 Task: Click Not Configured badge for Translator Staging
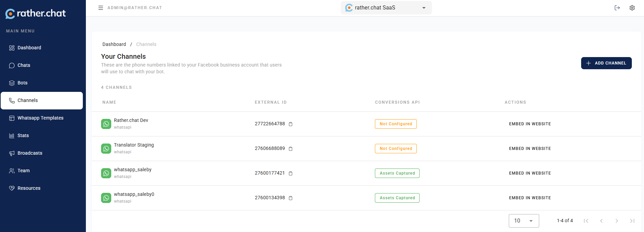click(x=396, y=149)
